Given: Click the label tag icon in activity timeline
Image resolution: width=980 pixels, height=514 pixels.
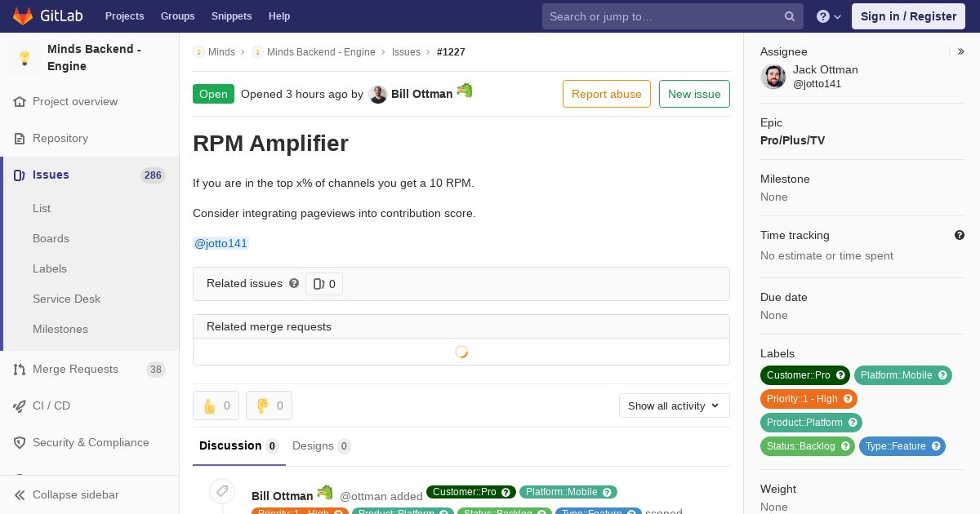Looking at the screenshot, I should pos(222,491).
